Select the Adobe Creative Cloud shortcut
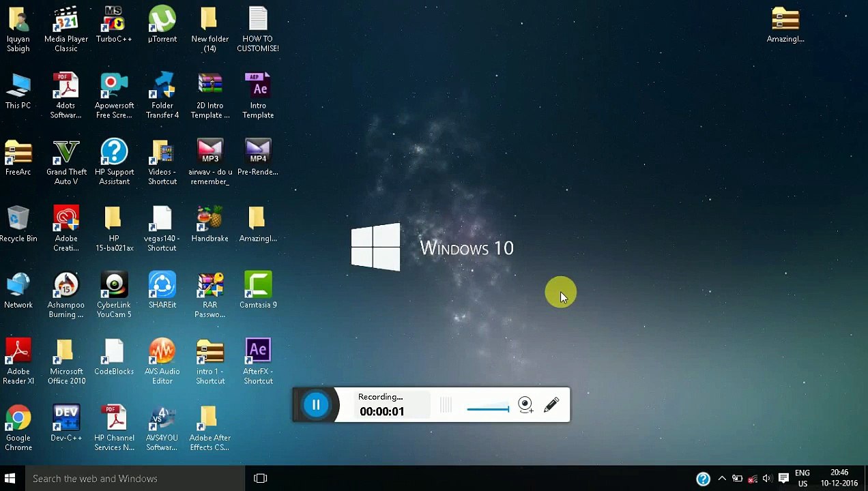Image resolution: width=868 pixels, height=491 pixels. click(66, 229)
